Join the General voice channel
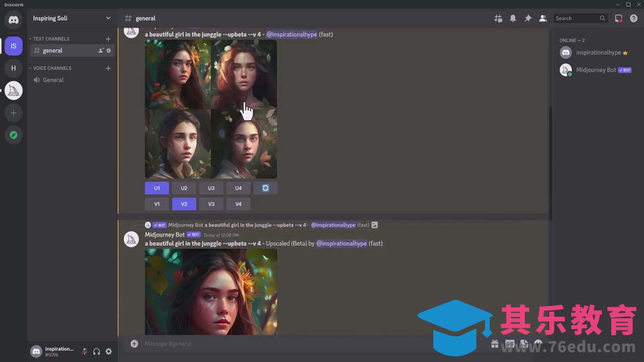644x362 pixels. 53,80
